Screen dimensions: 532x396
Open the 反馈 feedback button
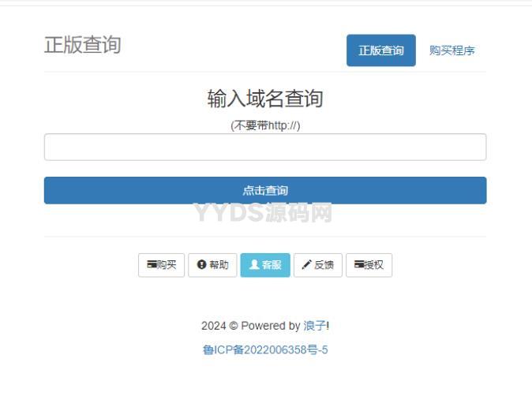[x=318, y=265]
